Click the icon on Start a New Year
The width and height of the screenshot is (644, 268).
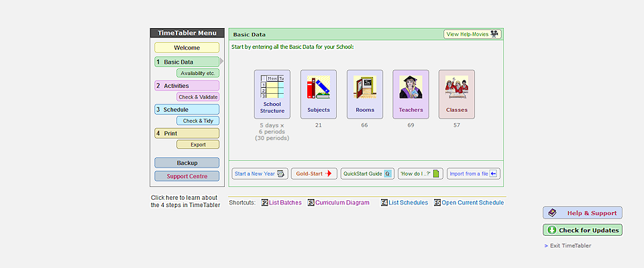pyautogui.click(x=281, y=174)
